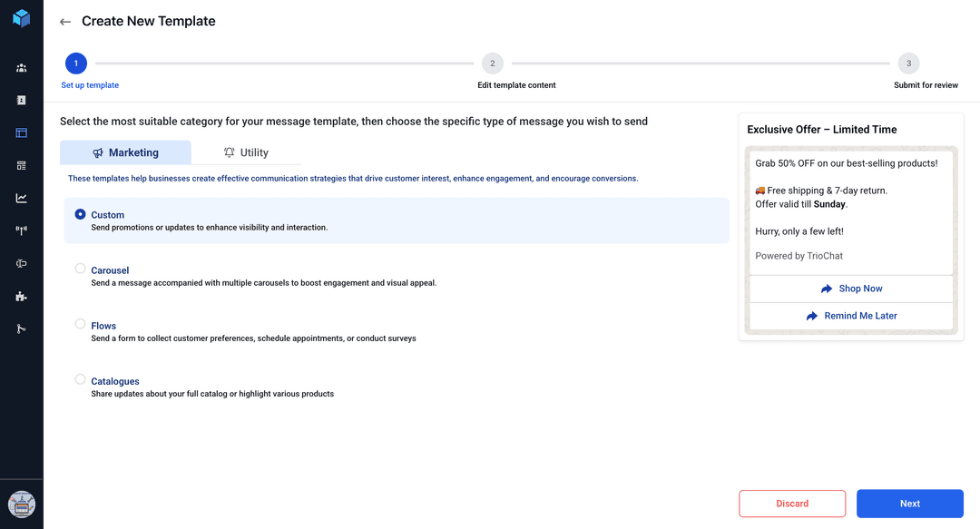Switch to the Marketing tab
Viewport: 980px width, 529px height.
[125, 152]
